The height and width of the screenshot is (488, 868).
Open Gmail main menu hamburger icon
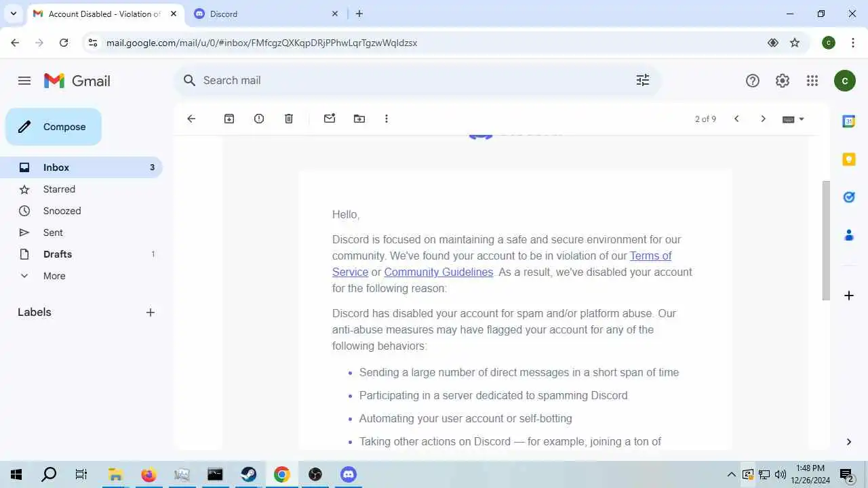point(24,81)
